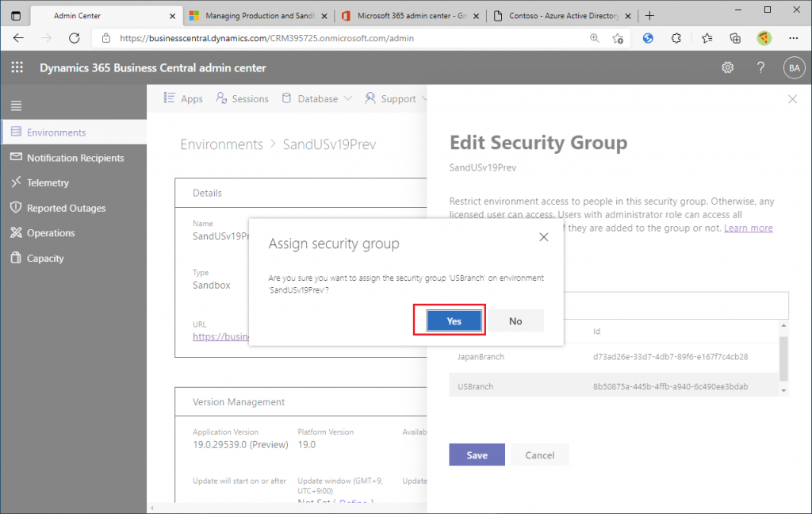Click the scroll up arrow of the group list
812x514 pixels.
tap(783, 325)
